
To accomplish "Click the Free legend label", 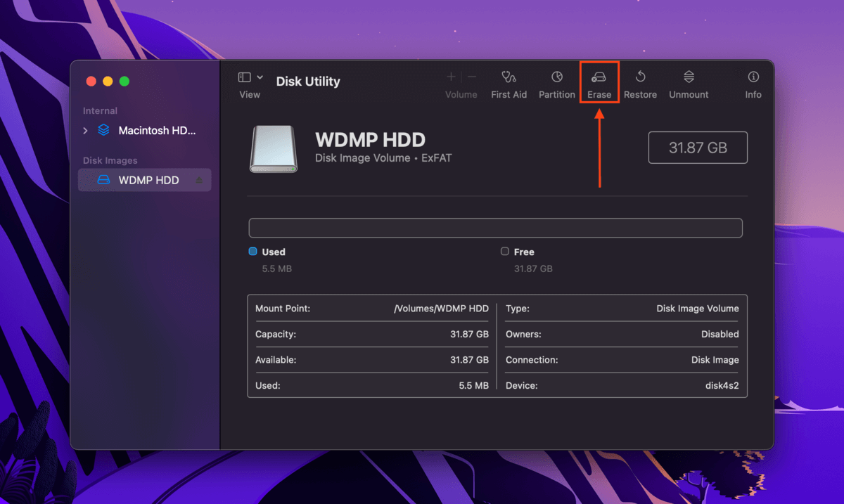I will [x=524, y=252].
